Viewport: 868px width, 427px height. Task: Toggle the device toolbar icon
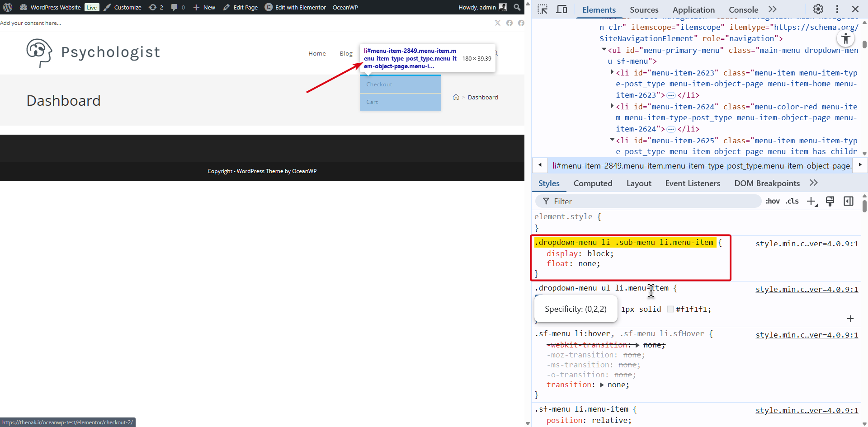click(561, 9)
